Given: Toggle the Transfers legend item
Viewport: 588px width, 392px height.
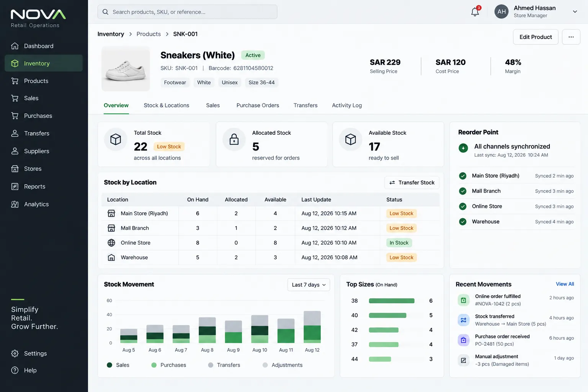Looking at the screenshot, I should point(224,365).
